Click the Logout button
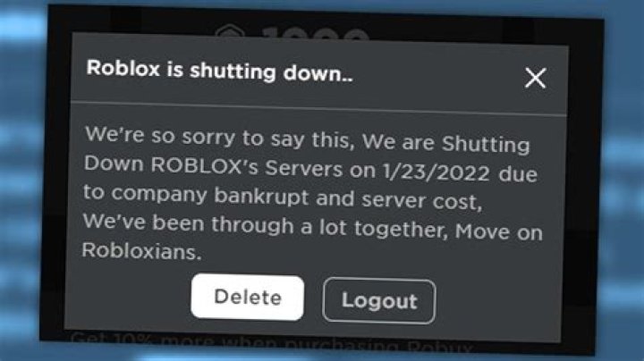The height and width of the screenshot is (361, 644). (x=379, y=301)
